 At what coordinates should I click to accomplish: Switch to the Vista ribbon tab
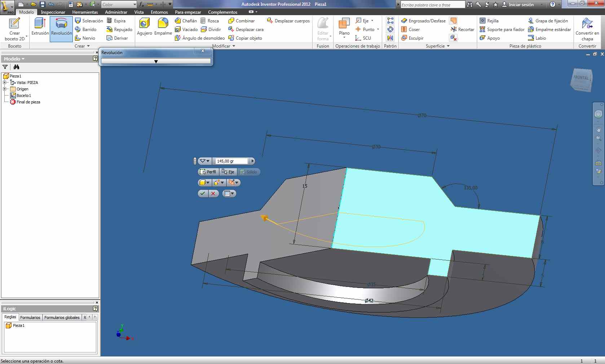(139, 12)
